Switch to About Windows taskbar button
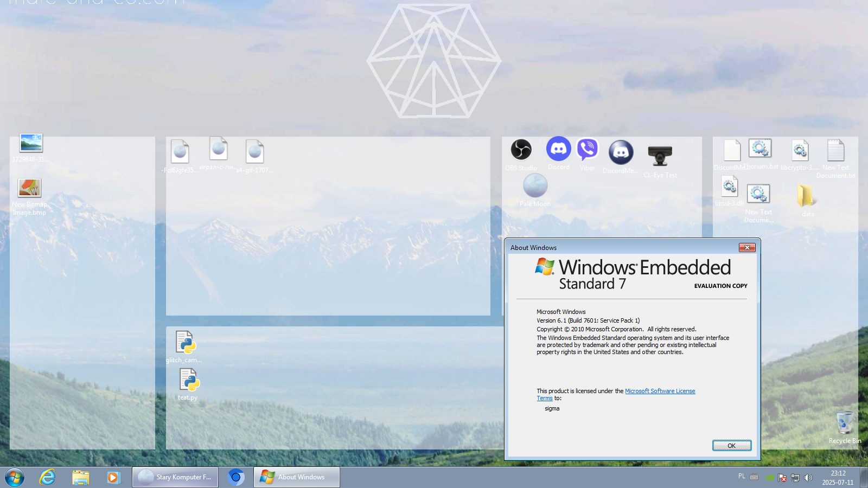The width and height of the screenshot is (868, 488). (x=296, y=477)
